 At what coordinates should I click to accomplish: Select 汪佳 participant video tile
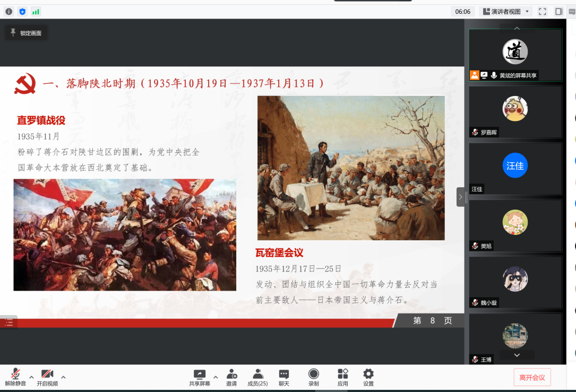click(x=515, y=168)
